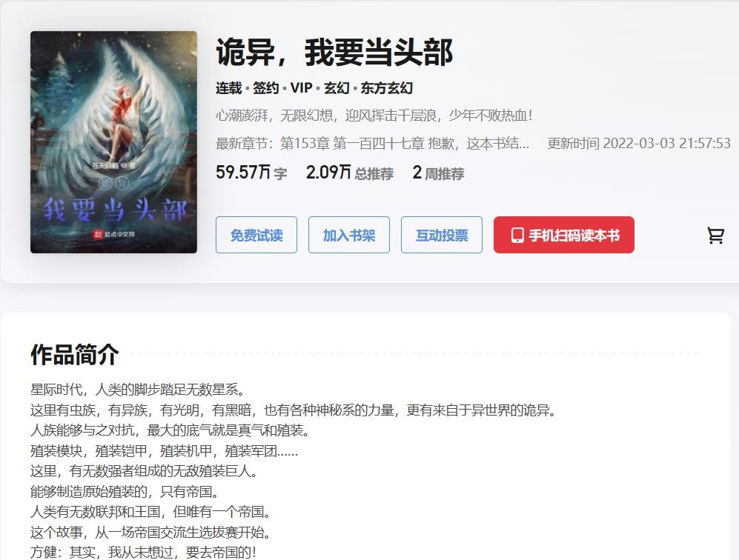Click the 互动投票 button
The height and width of the screenshot is (560, 739).
442,235
